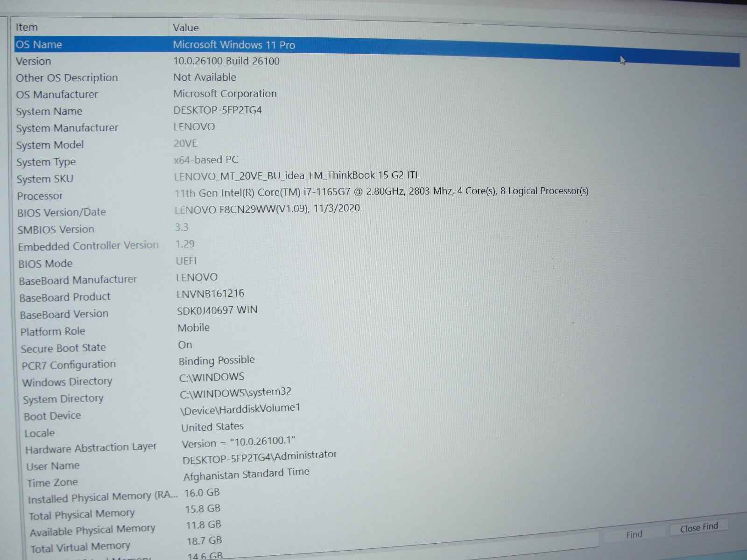
Task: Select the BIOS Mode row
Action: click(x=46, y=264)
